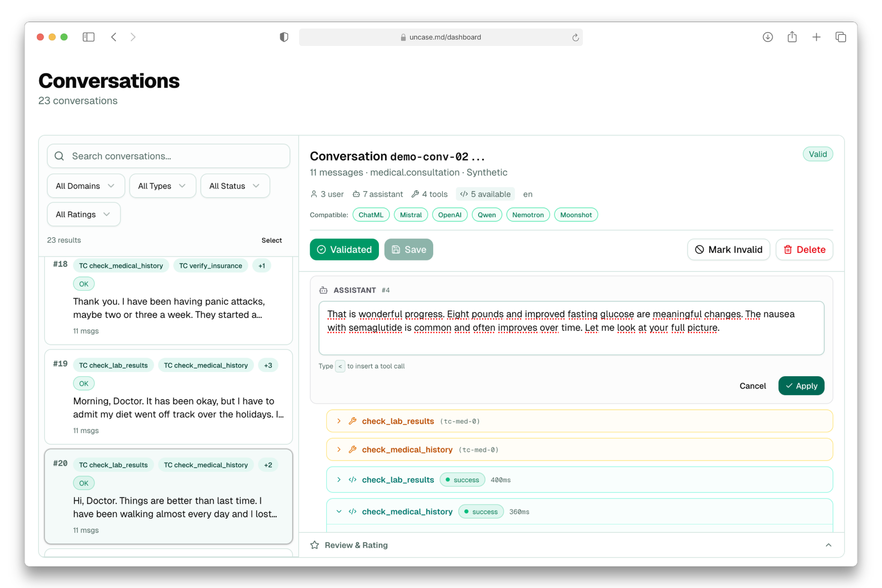Show the tab overview icon
This screenshot has width=882, height=588.
tap(841, 37)
